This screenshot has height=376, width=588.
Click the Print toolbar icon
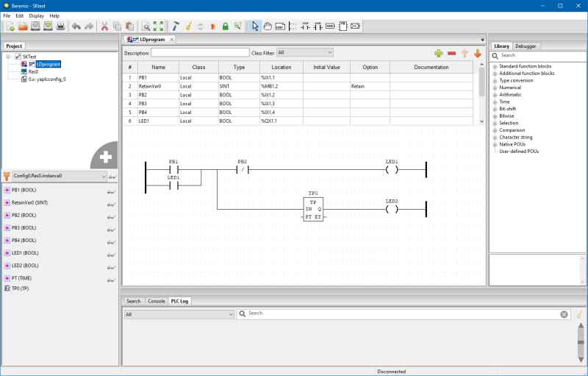[60, 26]
